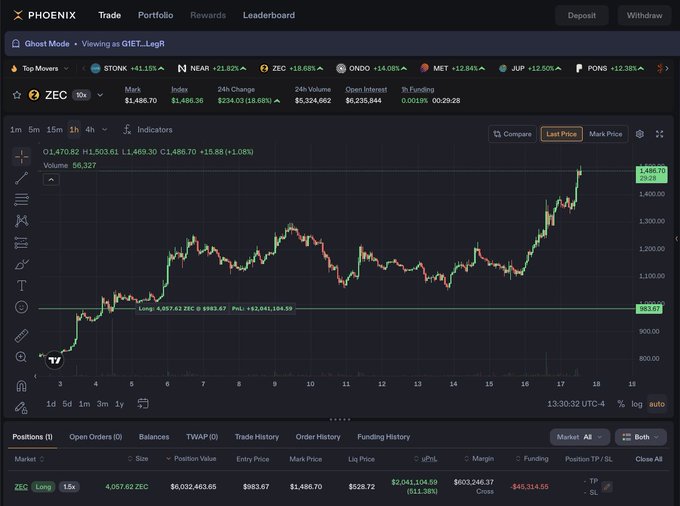Select the 1m timeframe

click(x=16, y=130)
